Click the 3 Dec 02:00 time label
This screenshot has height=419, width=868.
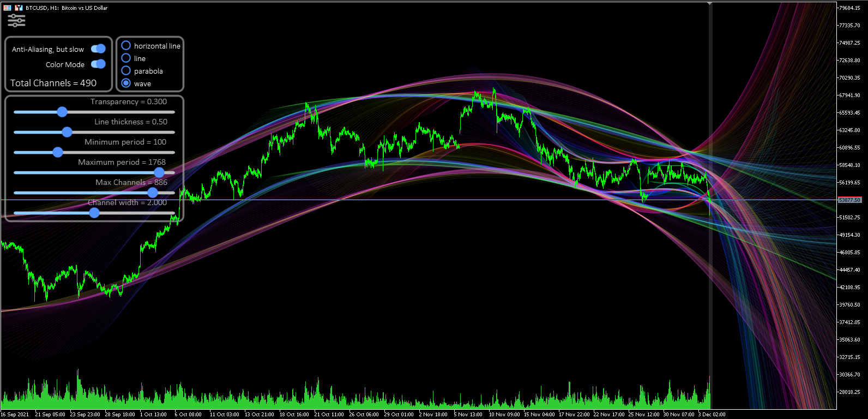(x=712, y=415)
